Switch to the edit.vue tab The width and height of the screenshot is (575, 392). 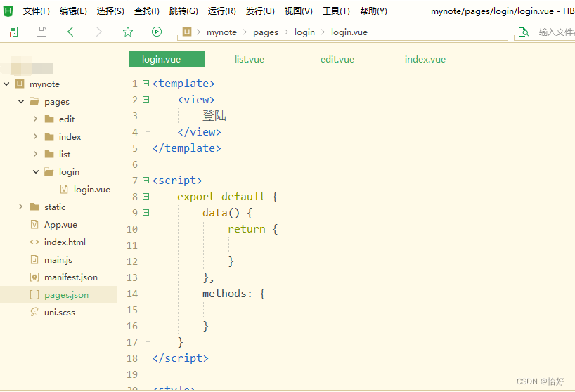tap(337, 59)
